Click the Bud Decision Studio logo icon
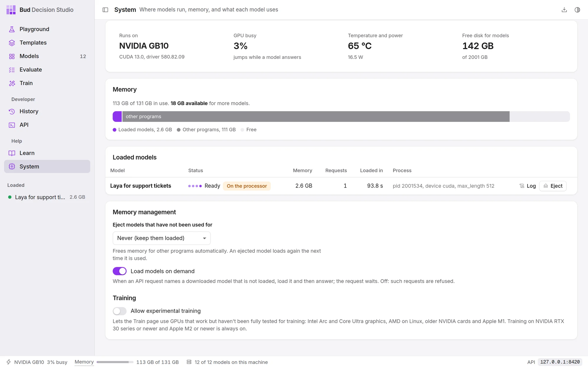Screen dimensions: 588x368 point(11,10)
